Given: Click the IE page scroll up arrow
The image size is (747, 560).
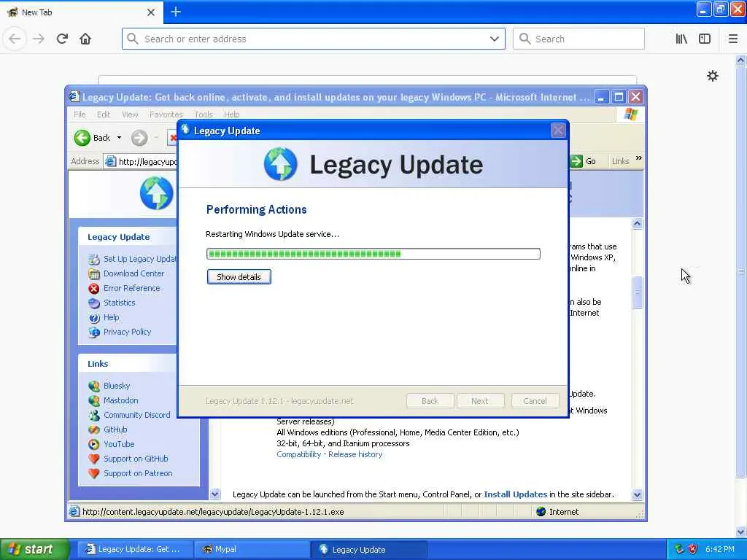Looking at the screenshot, I should 638,224.
